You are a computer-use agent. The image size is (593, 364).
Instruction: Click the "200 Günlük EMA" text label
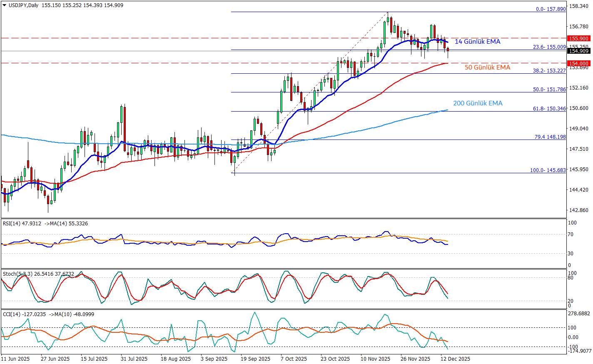point(478,103)
